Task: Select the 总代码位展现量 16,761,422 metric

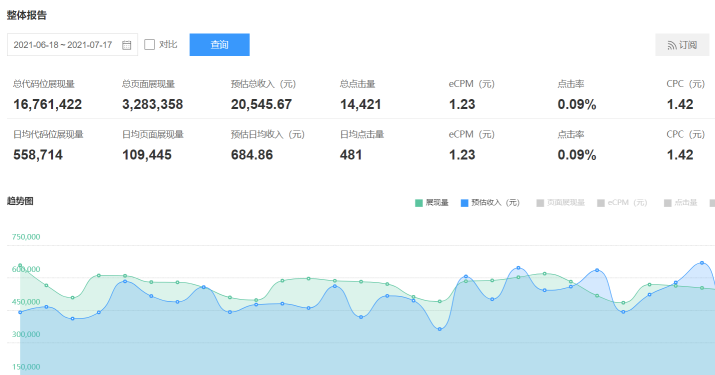Action: point(47,96)
